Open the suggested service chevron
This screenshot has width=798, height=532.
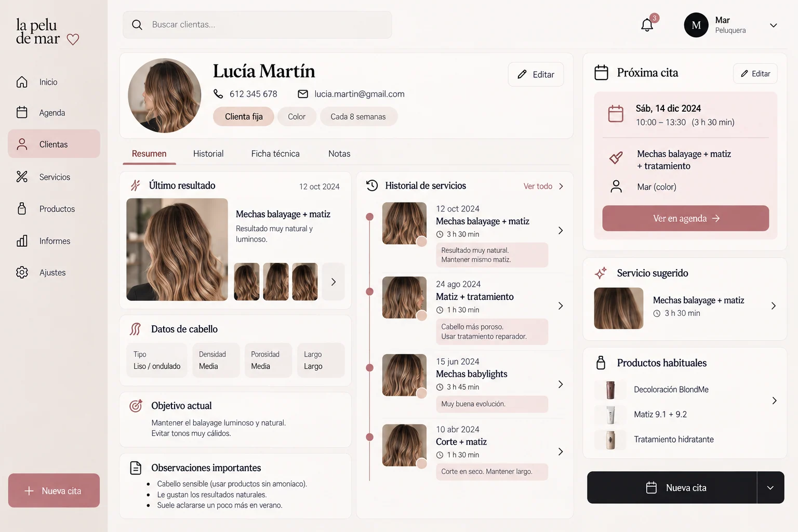(x=774, y=306)
